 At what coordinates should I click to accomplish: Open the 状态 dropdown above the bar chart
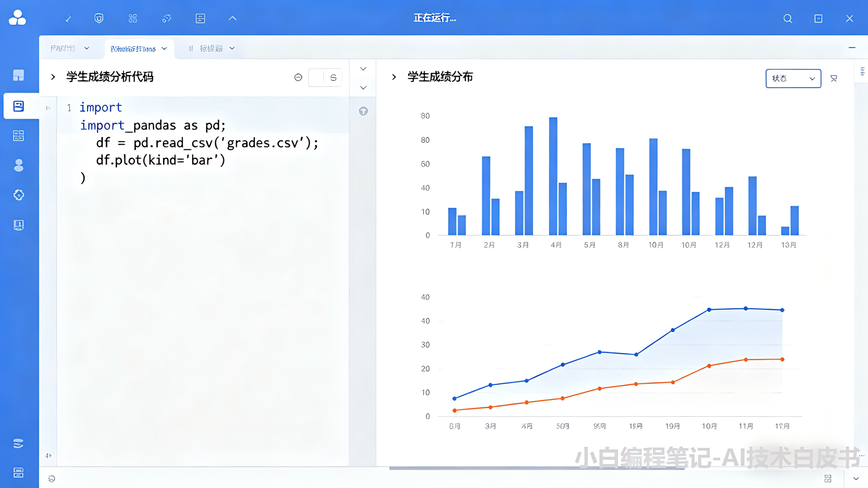pyautogui.click(x=793, y=78)
